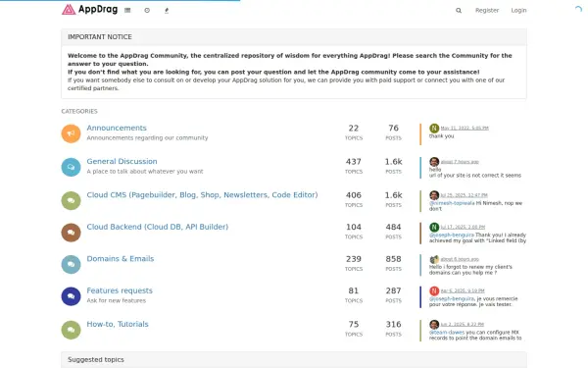Open the Recent topics clock icon
The width and height of the screenshot is (588, 368).
coord(147,11)
